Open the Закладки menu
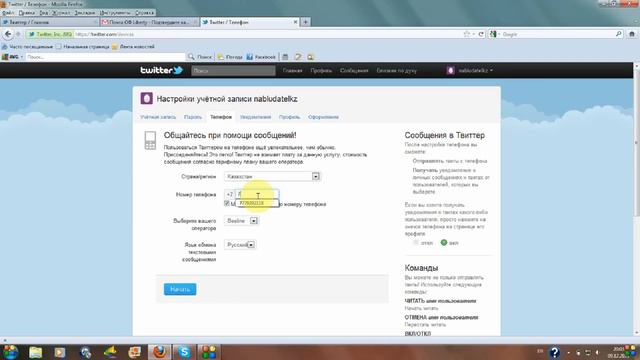 click(x=84, y=13)
